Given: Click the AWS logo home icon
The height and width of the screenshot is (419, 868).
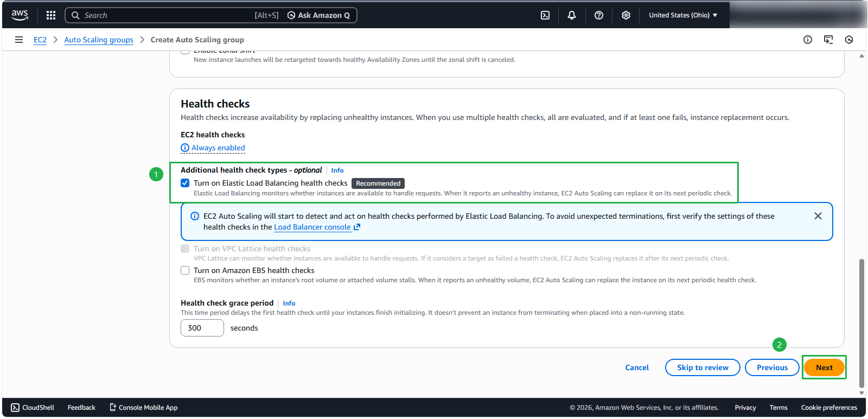Looking at the screenshot, I should point(20,15).
